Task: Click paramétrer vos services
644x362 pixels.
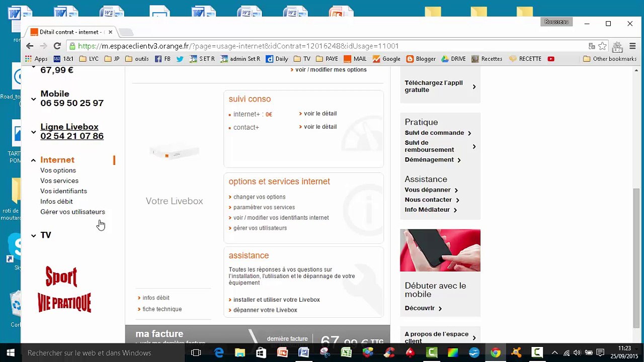Action: 264,208
